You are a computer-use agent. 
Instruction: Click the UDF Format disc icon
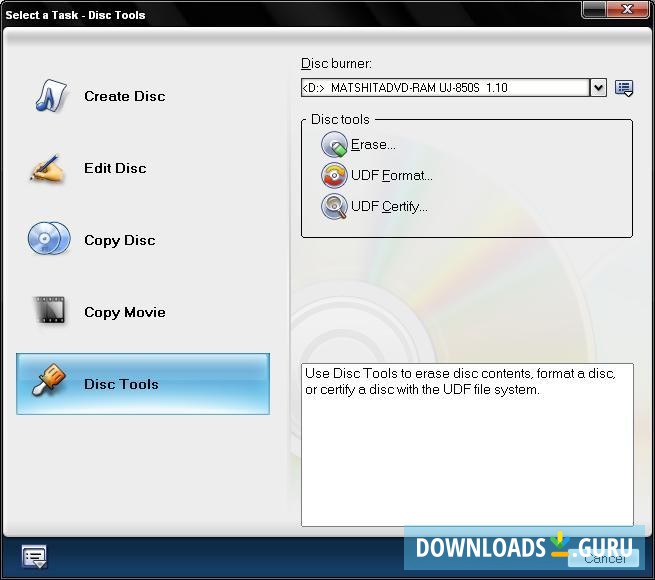pos(334,176)
